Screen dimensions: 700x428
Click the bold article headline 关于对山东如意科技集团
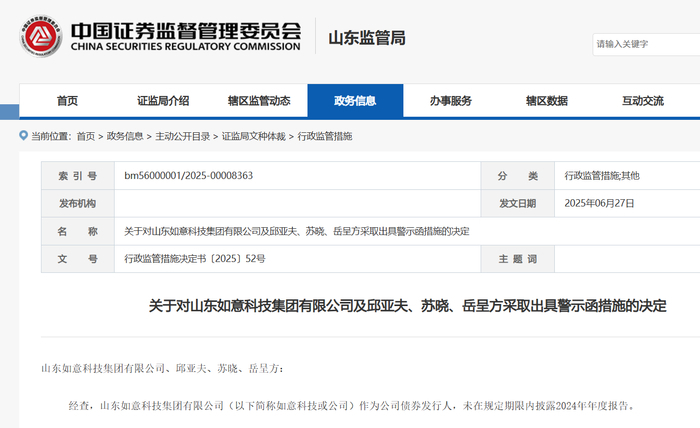tap(407, 306)
